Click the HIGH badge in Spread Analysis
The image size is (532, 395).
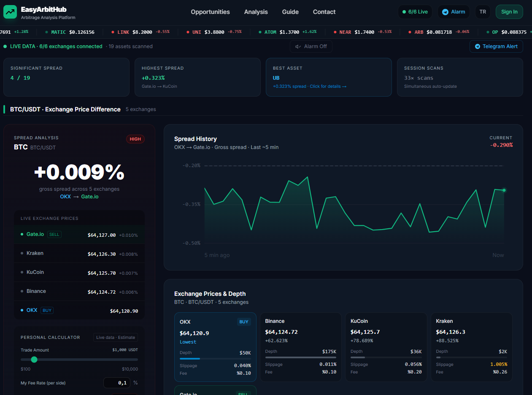coord(135,139)
